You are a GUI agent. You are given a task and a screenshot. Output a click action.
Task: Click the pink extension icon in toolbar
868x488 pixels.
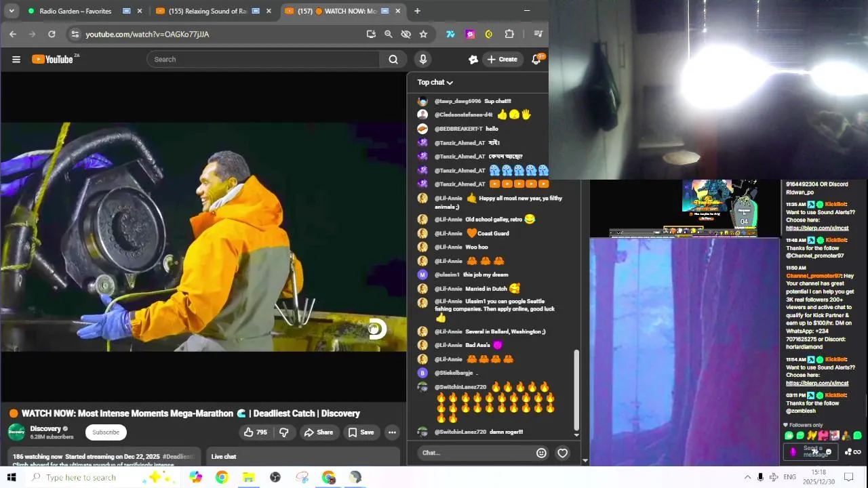coord(470,34)
